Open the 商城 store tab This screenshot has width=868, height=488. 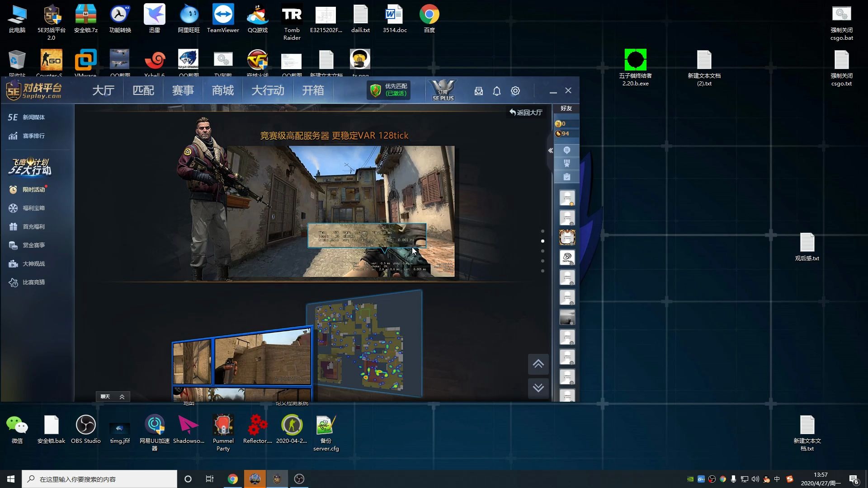[x=223, y=90]
